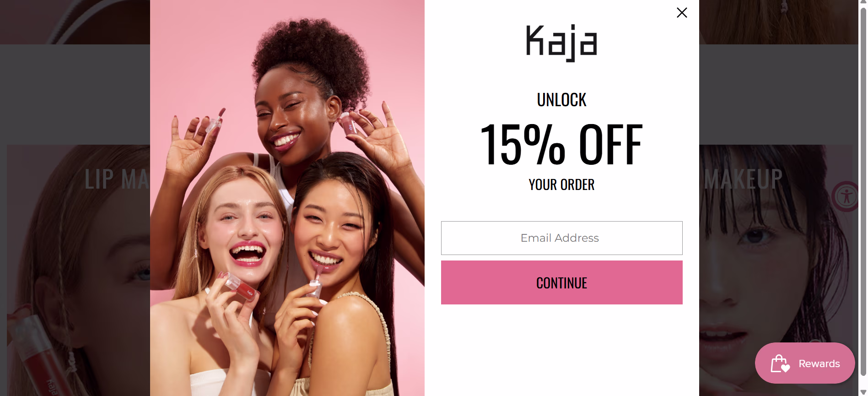Focus the Email Address field
Screen dimensions: 868x396
click(x=561, y=238)
